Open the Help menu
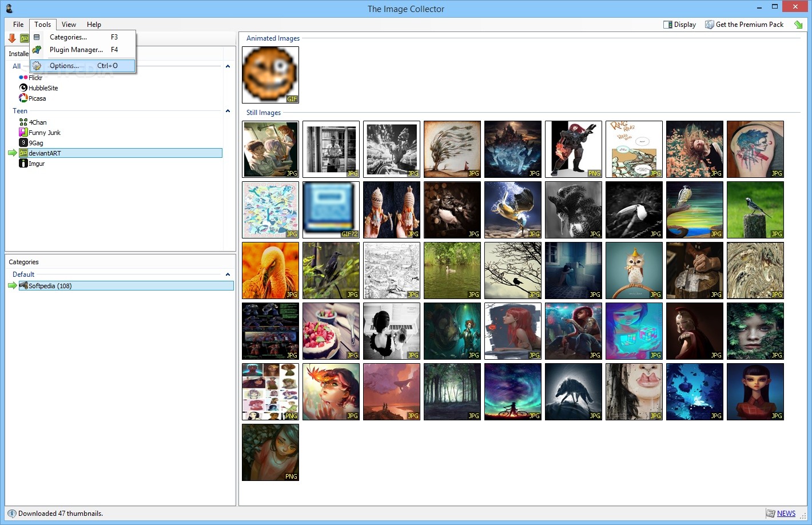 tap(94, 25)
